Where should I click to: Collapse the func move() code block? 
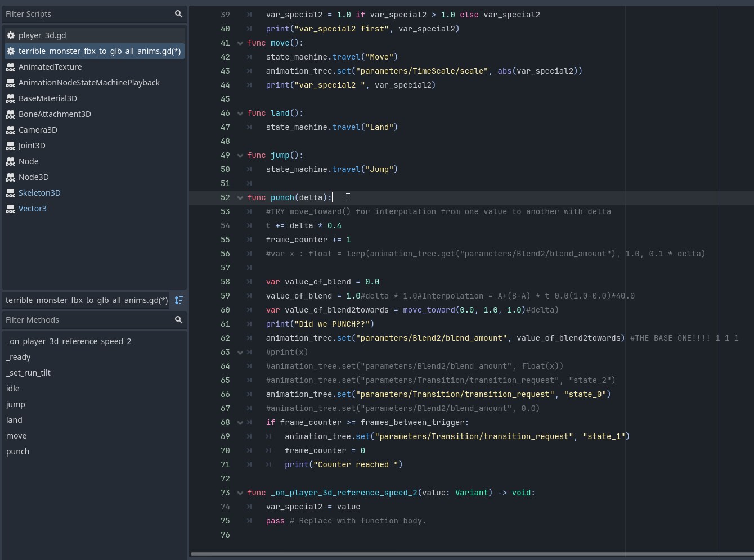[x=240, y=43]
